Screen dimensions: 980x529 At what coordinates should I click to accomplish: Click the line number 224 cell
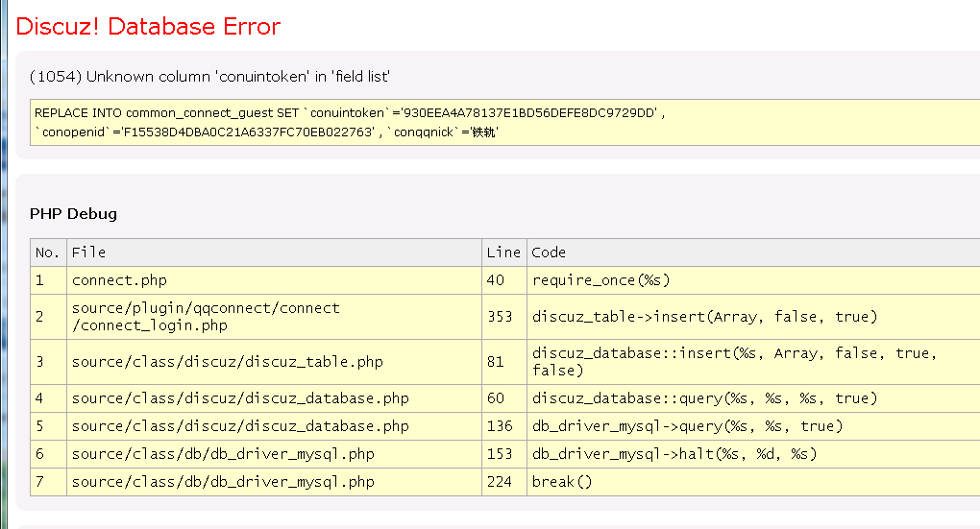[x=500, y=482]
